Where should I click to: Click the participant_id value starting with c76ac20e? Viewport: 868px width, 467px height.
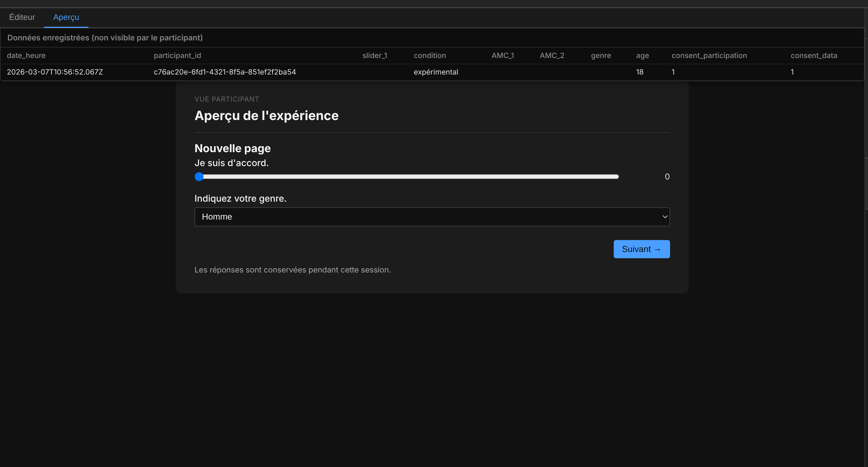click(x=225, y=72)
